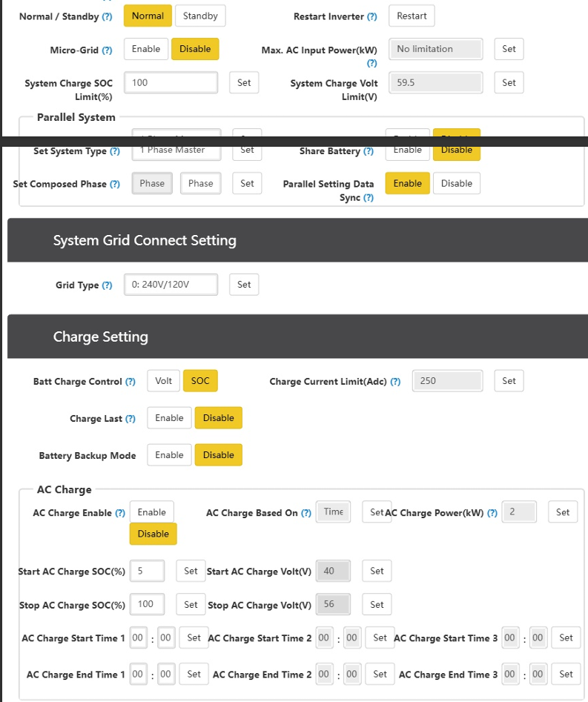Click the Restart inverter button
Screen dimensions: 588x702
pyautogui.click(x=412, y=16)
